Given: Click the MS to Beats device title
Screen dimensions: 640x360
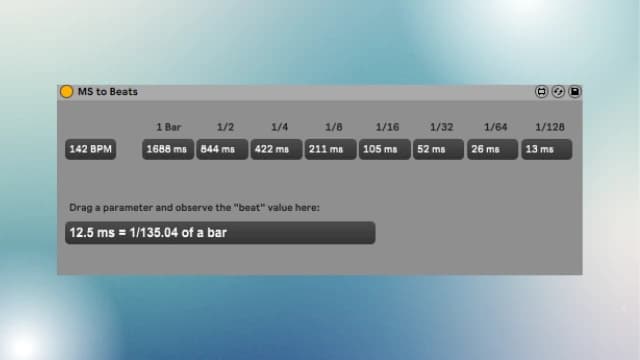Looking at the screenshot, I should [x=108, y=91].
